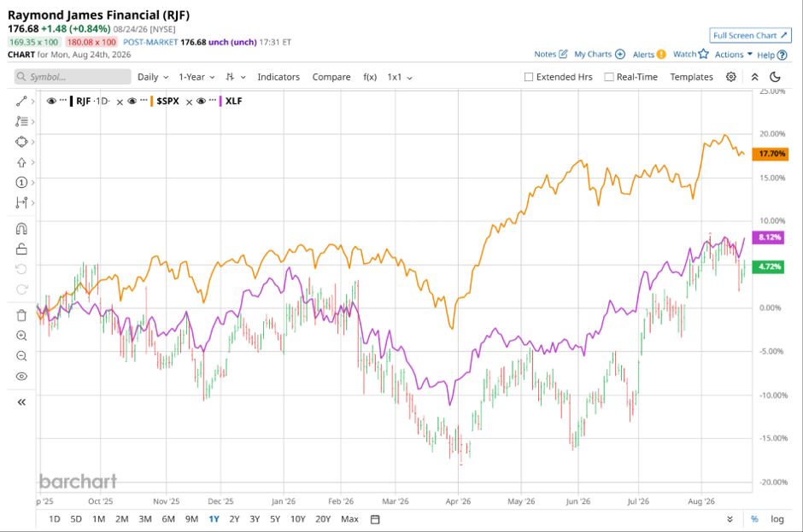
Task: Undo the last chart action
Action: (x=21, y=269)
